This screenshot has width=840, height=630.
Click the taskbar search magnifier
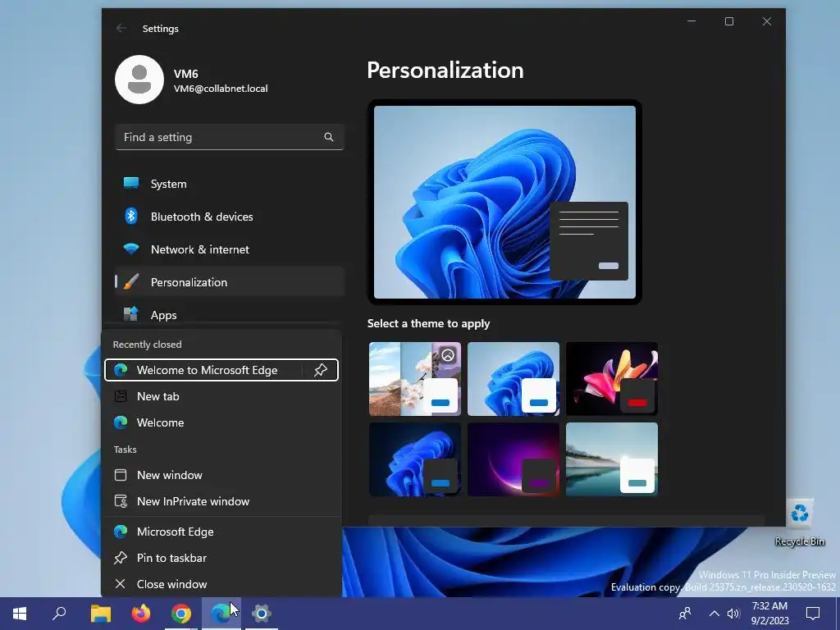point(59,614)
